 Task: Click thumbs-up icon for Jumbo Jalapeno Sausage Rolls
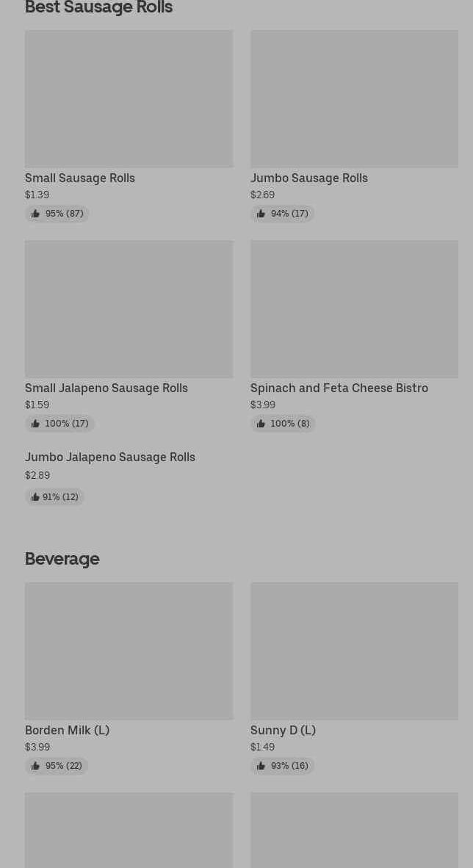35,497
